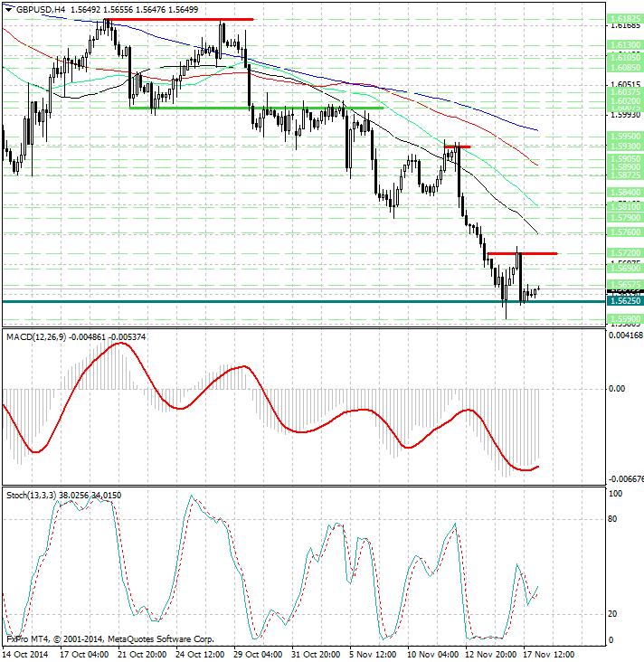The width and height of the screenshot is (644, 662).
Task: Click the 14 Oct 2014 date label
Action: pos(25,655)
